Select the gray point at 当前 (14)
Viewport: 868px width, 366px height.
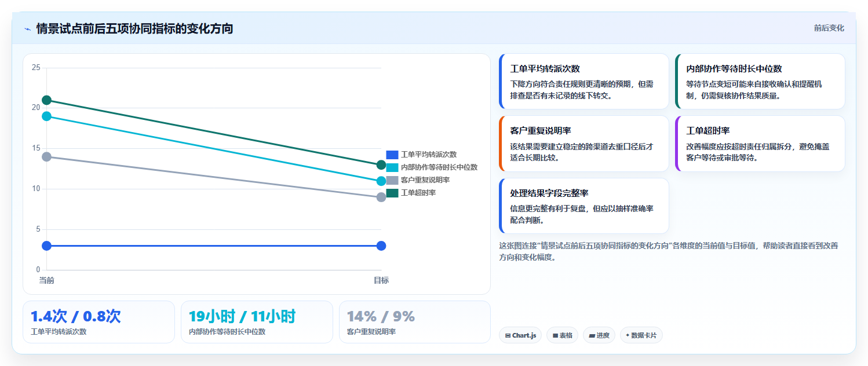[47, 156]
